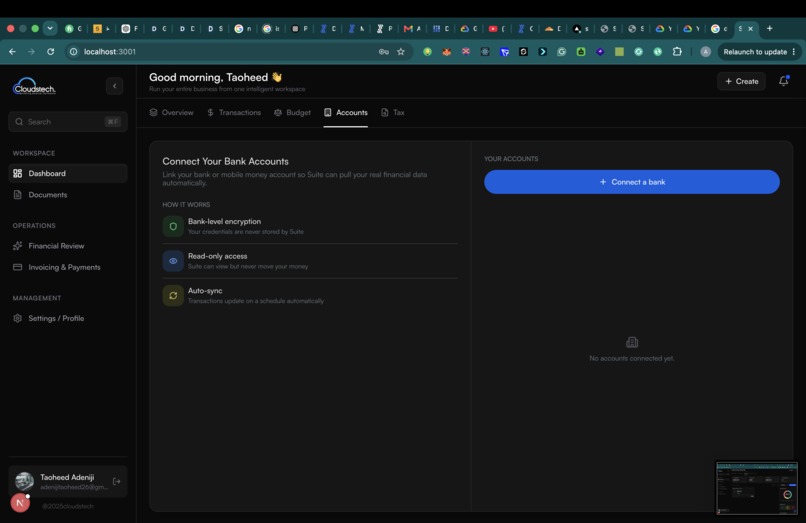Click the Dashboard grid icon

coord(17,173)
